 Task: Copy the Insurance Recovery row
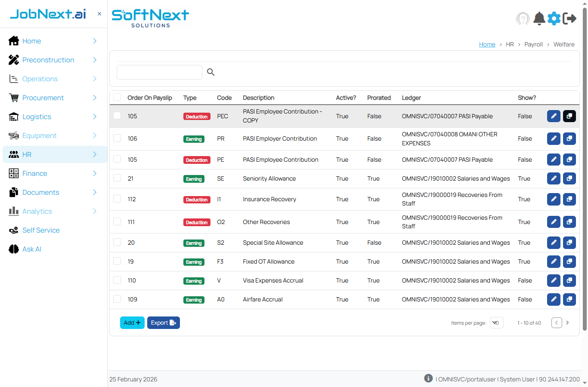[569, 199]
